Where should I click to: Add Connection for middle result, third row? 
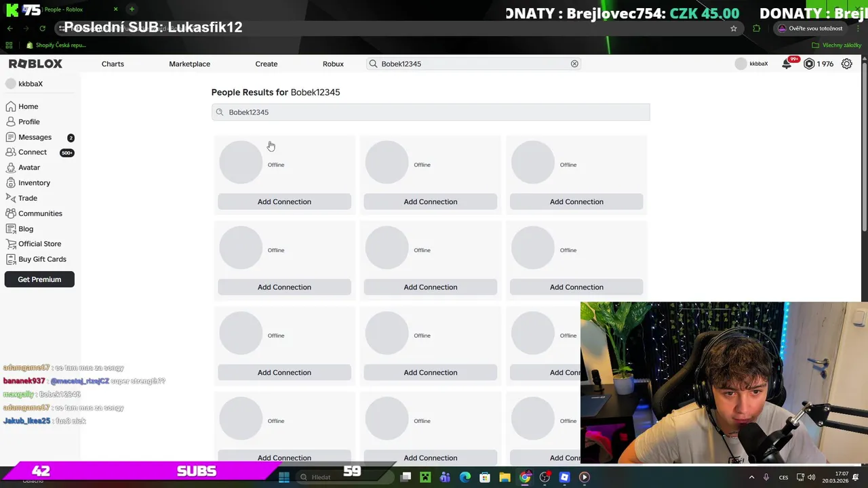[431, 372]
